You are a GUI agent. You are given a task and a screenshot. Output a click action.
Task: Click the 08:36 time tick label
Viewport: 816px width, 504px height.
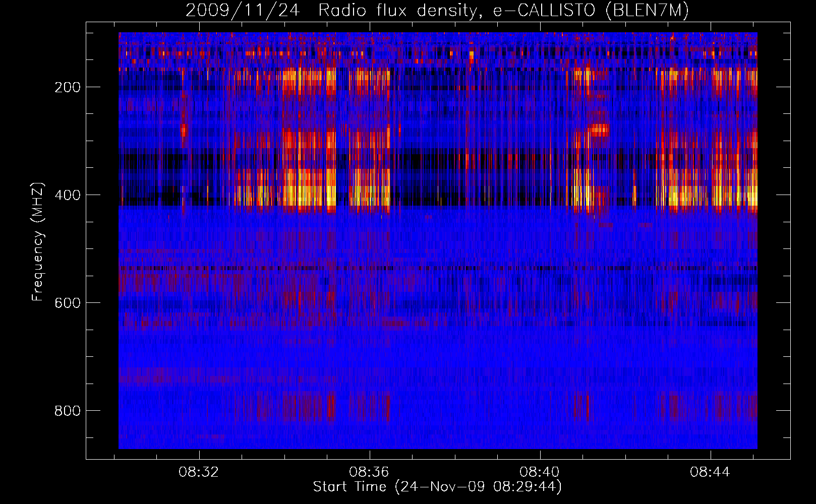[x=369, y=472]
